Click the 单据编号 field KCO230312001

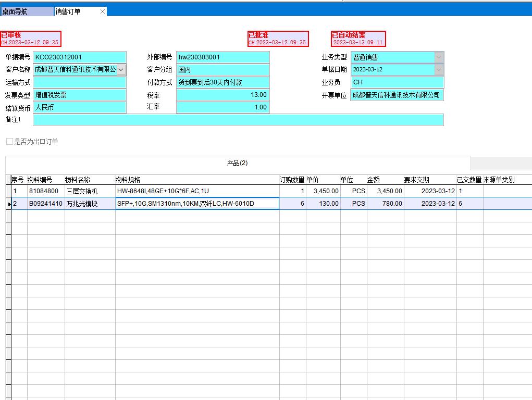pyautogui.click(x=78, y=57)
